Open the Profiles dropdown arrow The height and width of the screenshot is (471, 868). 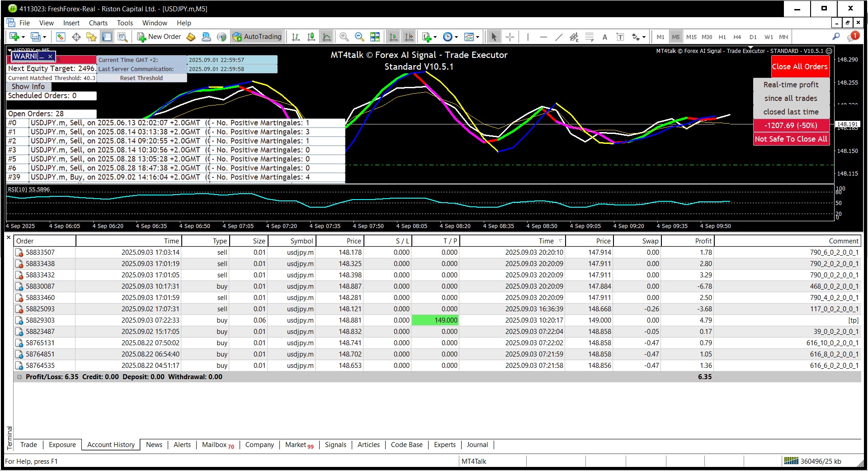pyautogui.click(x=44, y=37)
